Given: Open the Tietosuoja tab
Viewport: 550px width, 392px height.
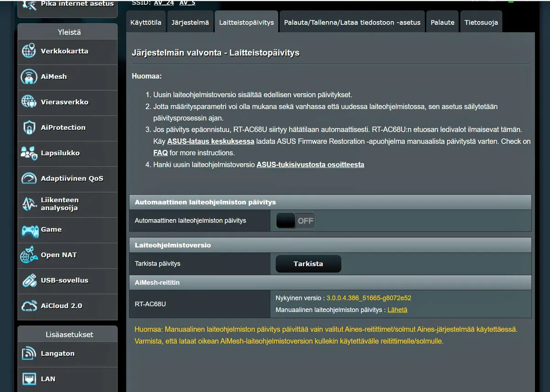Looking at the screenshot, I should click(x=481, y=22).
